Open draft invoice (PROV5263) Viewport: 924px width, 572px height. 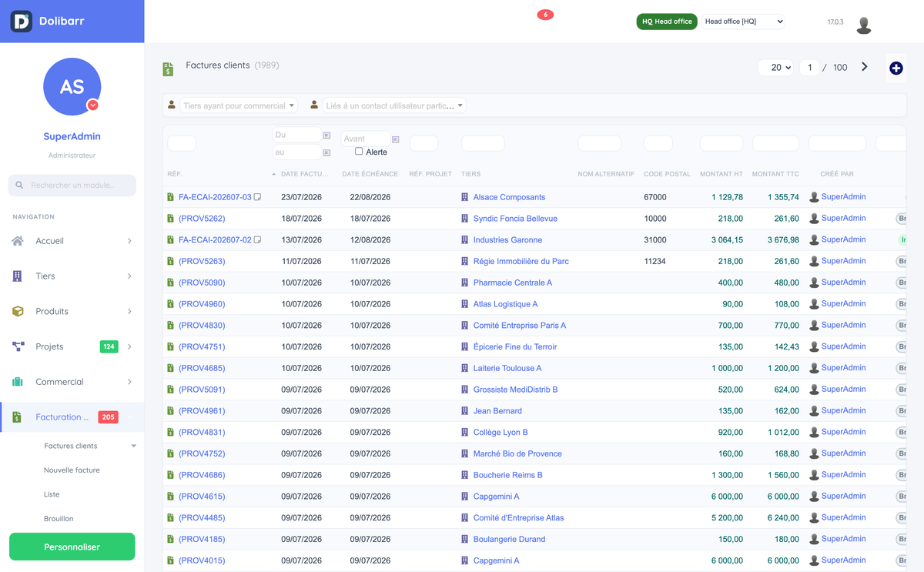tap(202, 261)
